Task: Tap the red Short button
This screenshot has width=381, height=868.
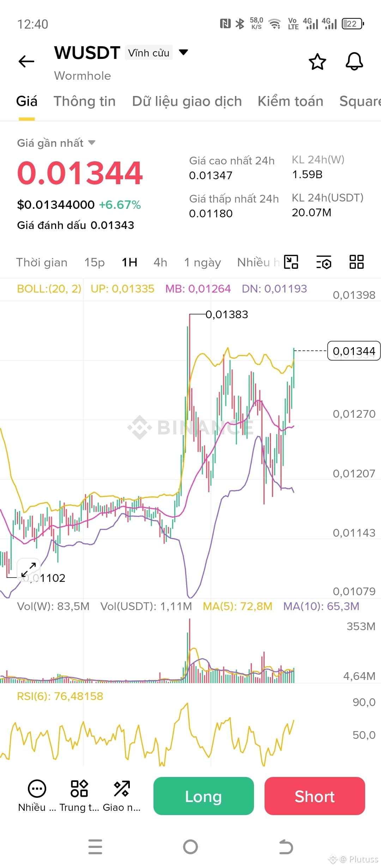Action: (x=315, y=796)
